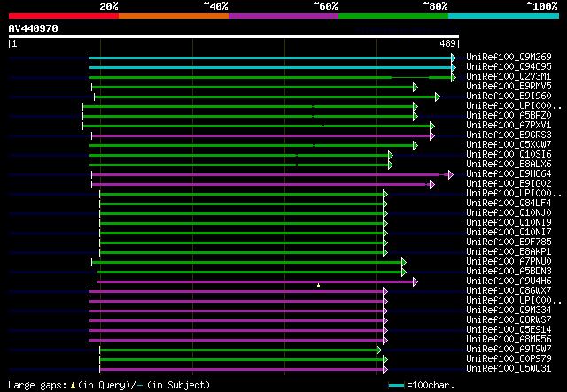Click the purple ~60% identity legend segment
The image size is (567, 392).
[283, 16]
